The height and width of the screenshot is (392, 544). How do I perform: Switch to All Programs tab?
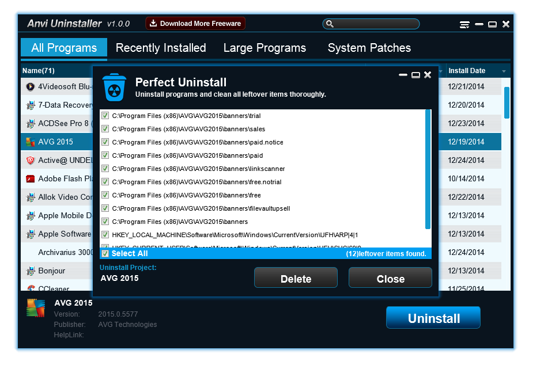click(64, 48)
